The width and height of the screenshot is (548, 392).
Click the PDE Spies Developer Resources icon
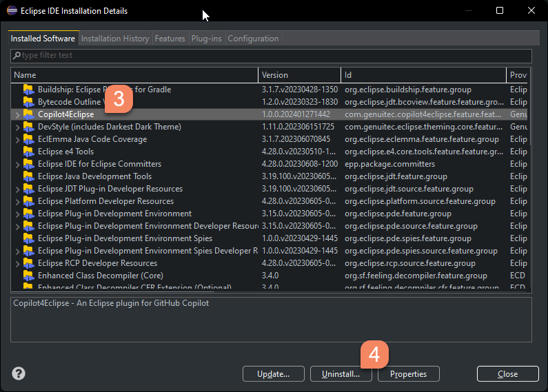click(29, 251)
